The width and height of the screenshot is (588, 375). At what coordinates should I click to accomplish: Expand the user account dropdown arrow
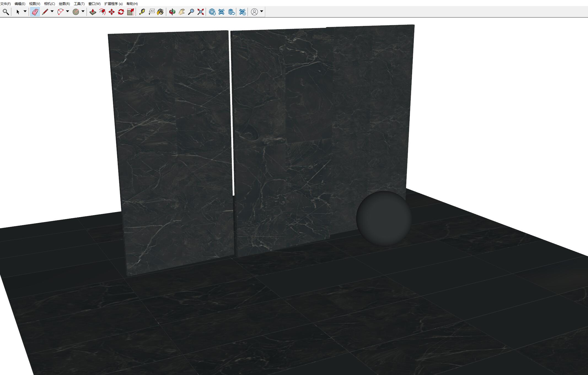[262, 12]
